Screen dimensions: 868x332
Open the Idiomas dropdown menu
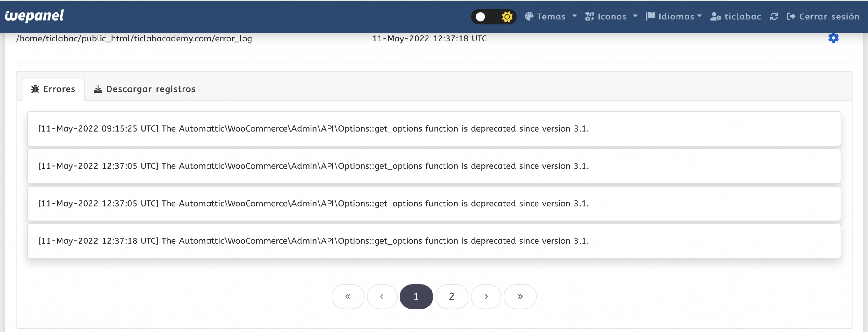(x=674, y=17)
